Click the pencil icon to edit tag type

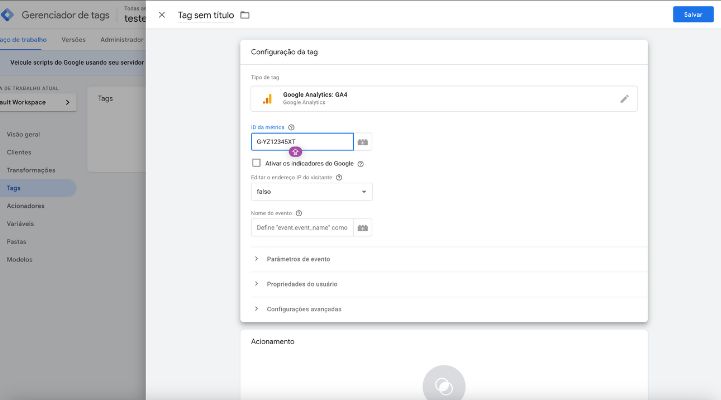pyautogui.click(x=624, y=99)
